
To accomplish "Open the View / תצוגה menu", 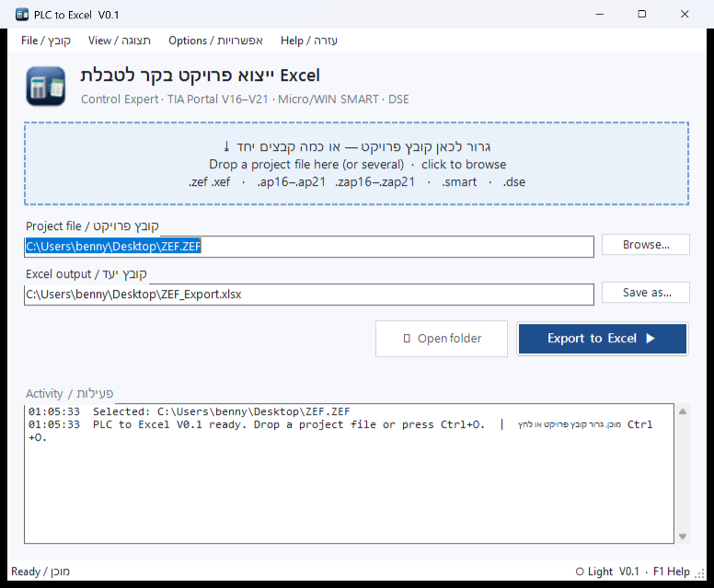I will 120,40.
